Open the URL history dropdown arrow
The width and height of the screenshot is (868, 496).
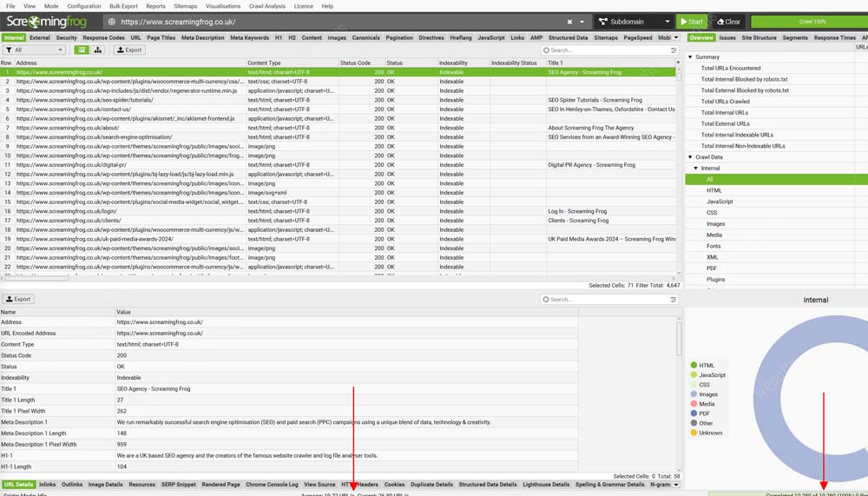(x=582, y=22)
